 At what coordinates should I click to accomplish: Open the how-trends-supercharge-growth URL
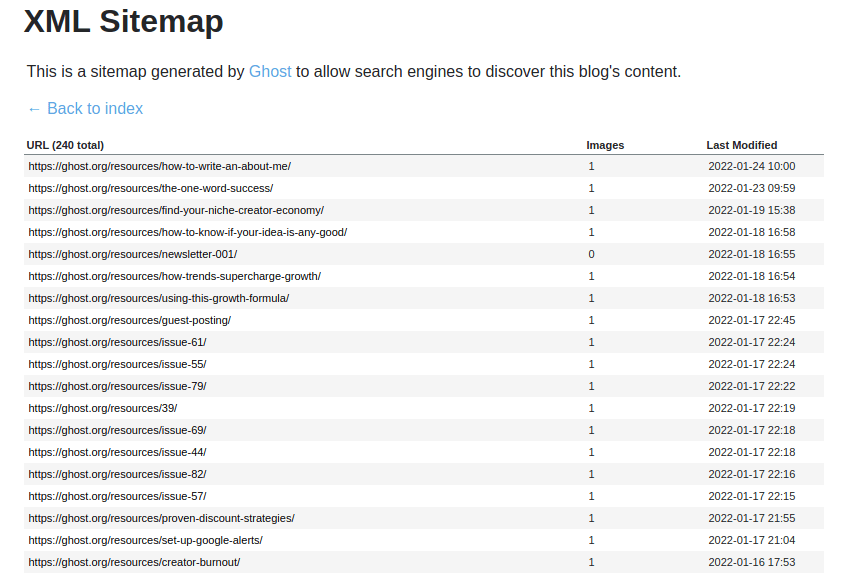click(x=174, y=276)
